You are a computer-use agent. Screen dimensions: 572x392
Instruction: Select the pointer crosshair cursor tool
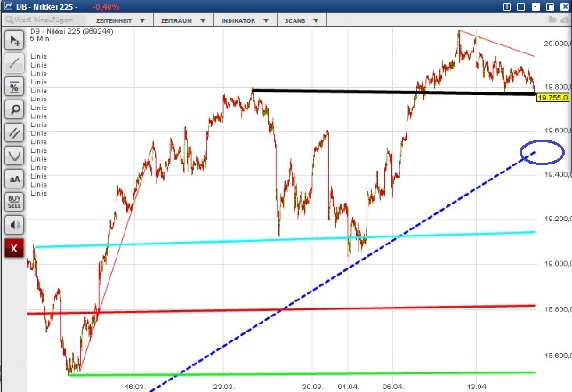[14, 40]
